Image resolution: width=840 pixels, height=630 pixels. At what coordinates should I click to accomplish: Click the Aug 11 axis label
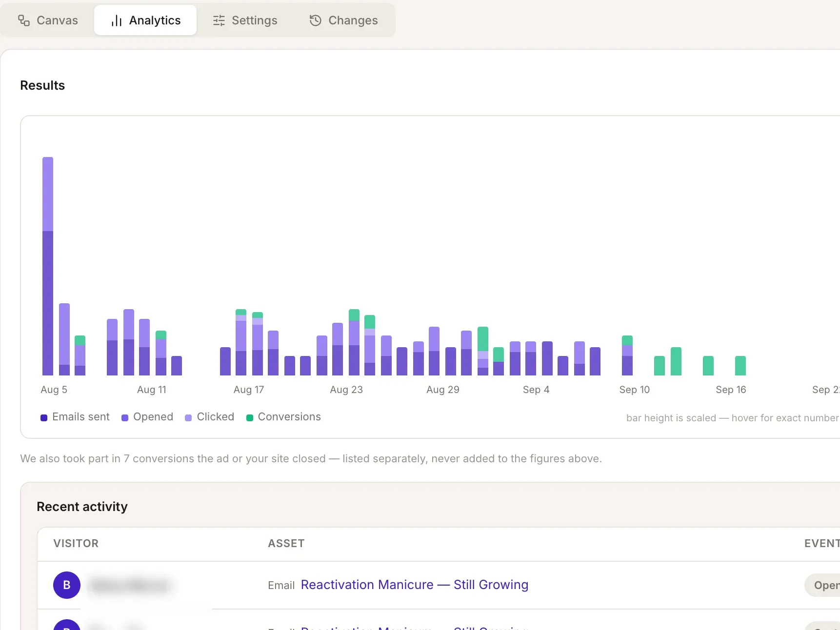152,390
